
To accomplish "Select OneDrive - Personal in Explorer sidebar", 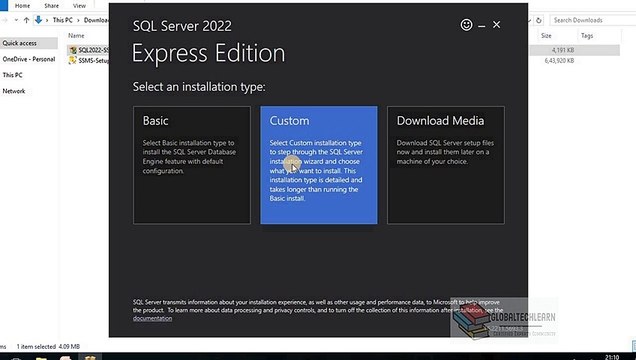I will tap(28, 59).
